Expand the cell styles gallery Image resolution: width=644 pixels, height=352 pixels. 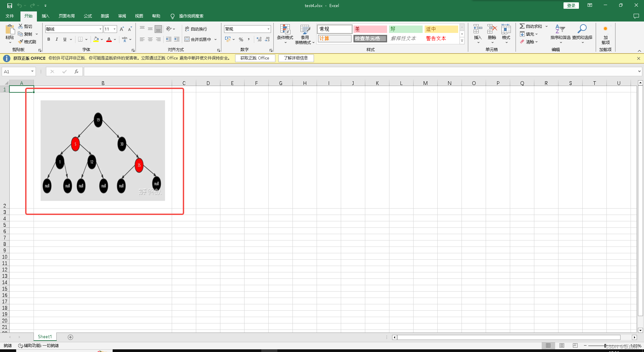coord(462,41)
